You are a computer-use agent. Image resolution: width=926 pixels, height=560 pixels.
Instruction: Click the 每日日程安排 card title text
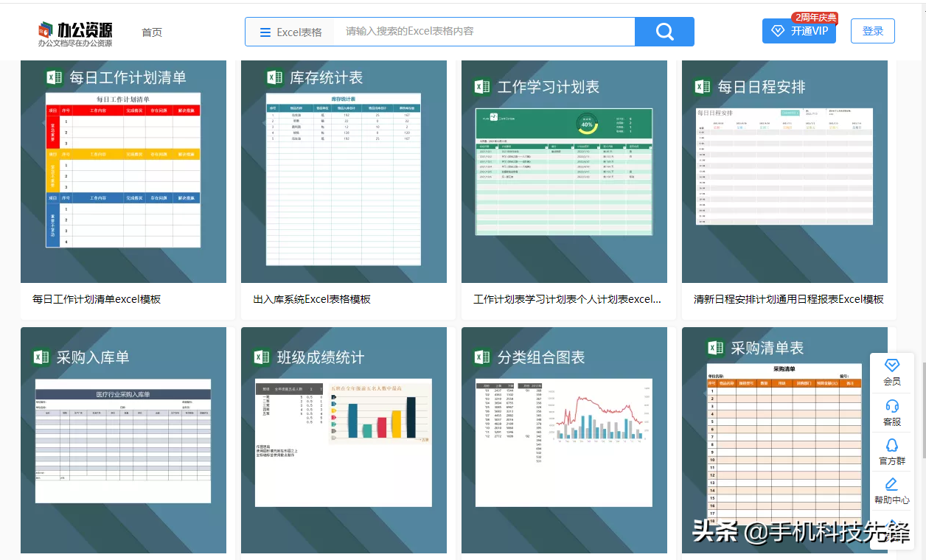coord(762,87)
